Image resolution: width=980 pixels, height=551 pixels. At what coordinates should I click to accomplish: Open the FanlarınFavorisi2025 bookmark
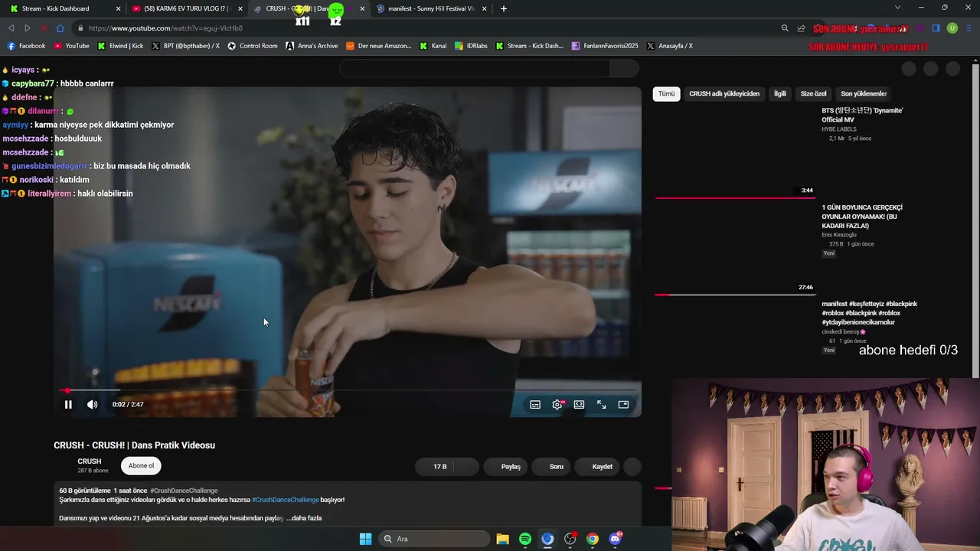click(x=605, y=46)
